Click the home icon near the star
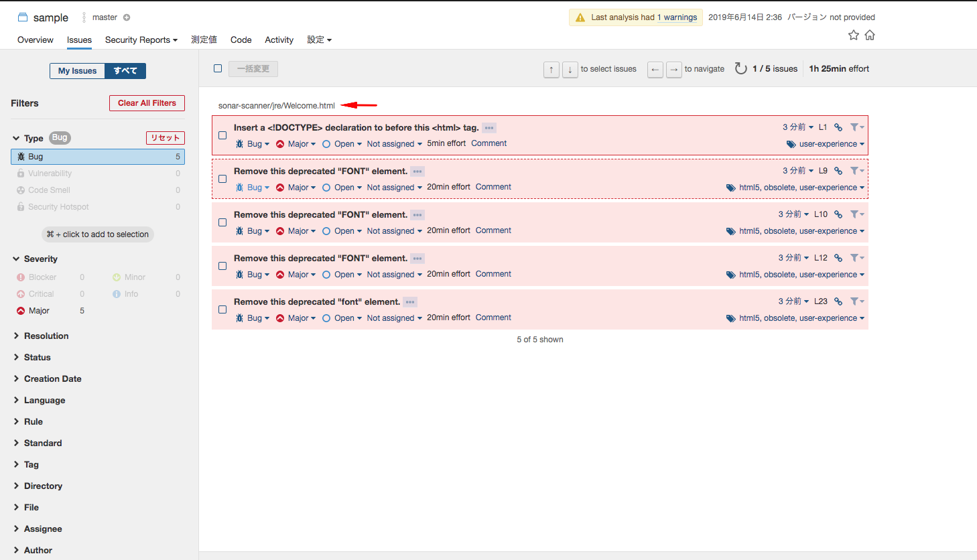Image resolution: width=977 pixels, height=560 pixels. [x=870, y=35]
